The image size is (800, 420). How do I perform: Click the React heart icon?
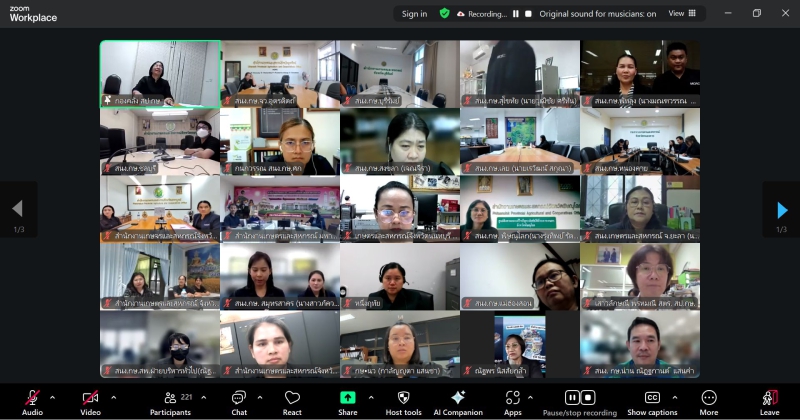[292, 397]
